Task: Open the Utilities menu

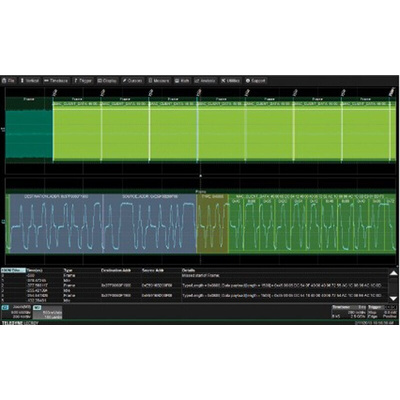Action: 230,81
